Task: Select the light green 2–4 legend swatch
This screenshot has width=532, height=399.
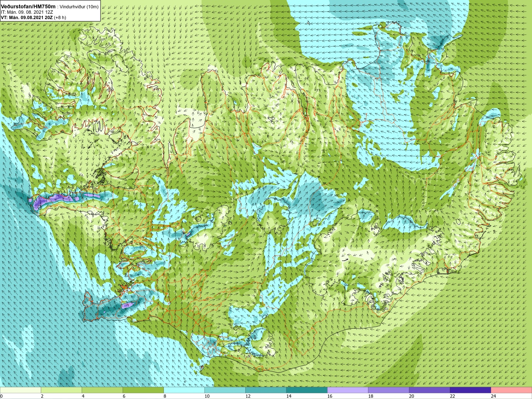Action: pyautogui.click(x=61, y=390)
